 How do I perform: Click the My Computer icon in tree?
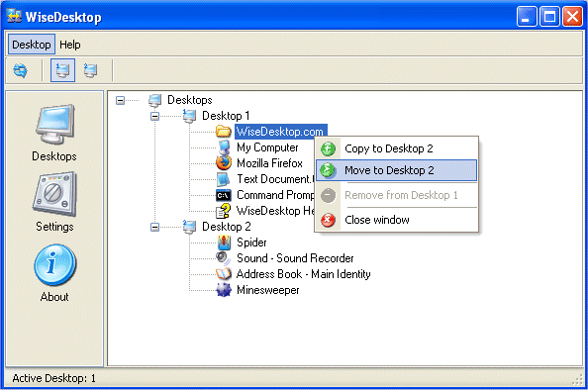[x=224, y=147]
